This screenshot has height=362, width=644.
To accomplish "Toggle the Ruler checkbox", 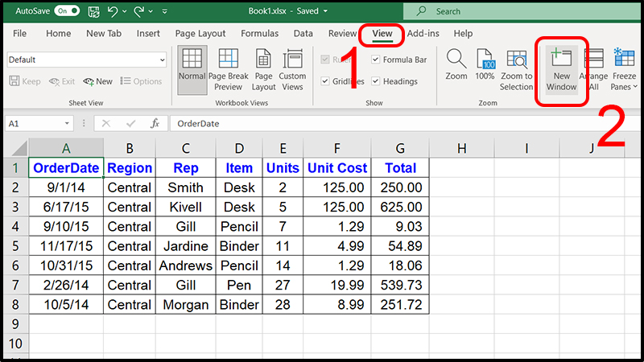I will coord(325,60).
